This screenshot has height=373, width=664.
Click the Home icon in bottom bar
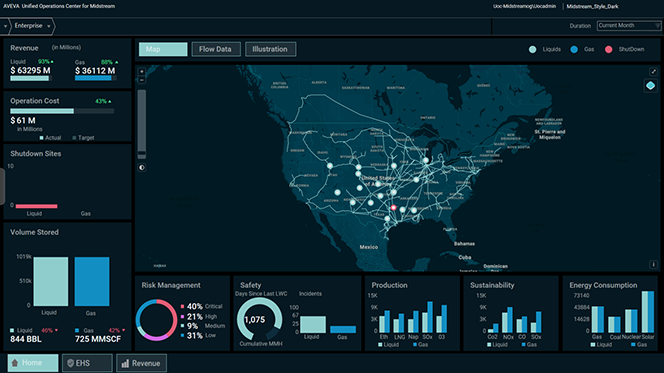click(x=15, y=363)
